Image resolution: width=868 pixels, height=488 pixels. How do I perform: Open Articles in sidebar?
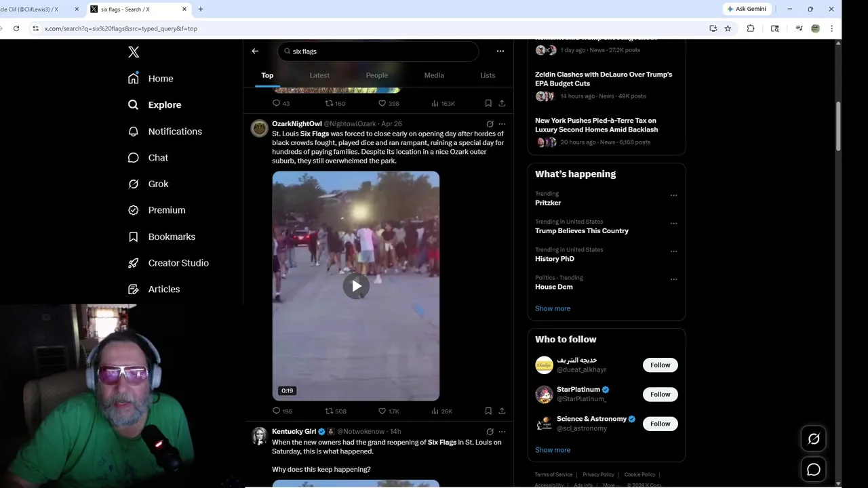[x=154, y=289]
